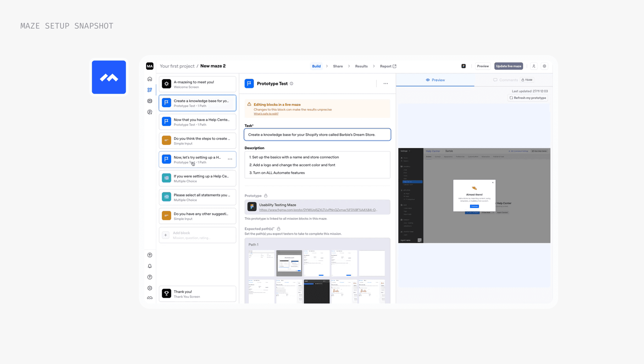Image resolution: width=644 pixels, height=364 pixels.
Task: Click into the Task text field
Action: point(317,135)
